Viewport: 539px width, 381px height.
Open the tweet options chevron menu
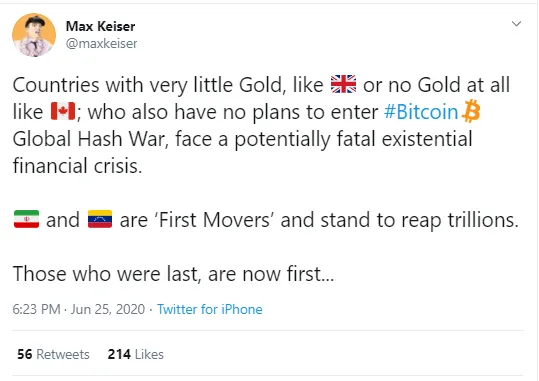pos(516,24)
